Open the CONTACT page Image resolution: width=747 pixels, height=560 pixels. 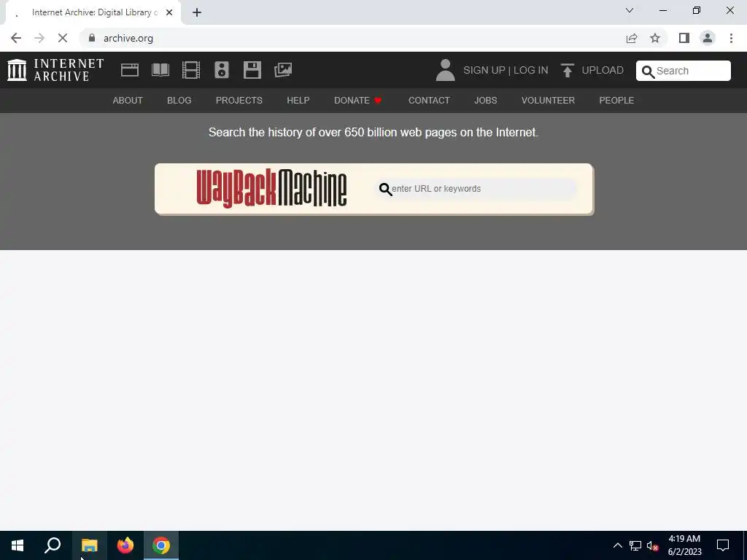point(429,101)
